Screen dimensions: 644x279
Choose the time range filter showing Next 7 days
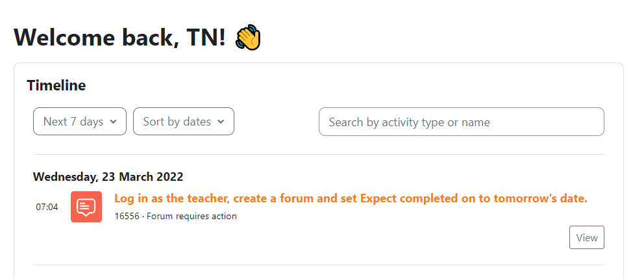(80, 122)
